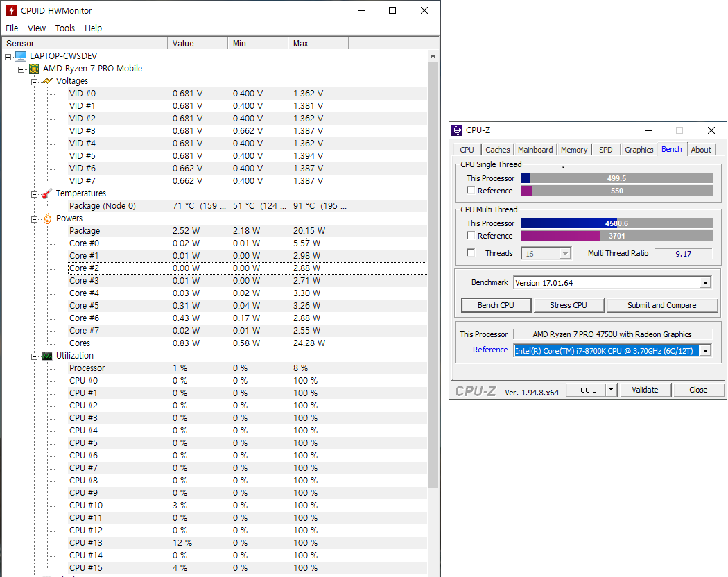Image resolution: width=728 pixels, height=577 pixels.
Task: Select the VID #5 row
Action: point(248,155)
